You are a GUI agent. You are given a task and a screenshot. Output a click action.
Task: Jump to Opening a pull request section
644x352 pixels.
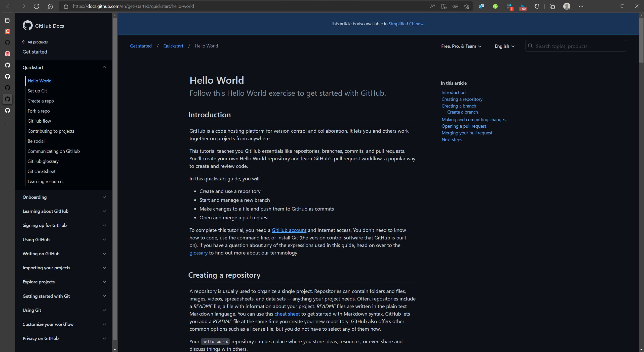464,126
